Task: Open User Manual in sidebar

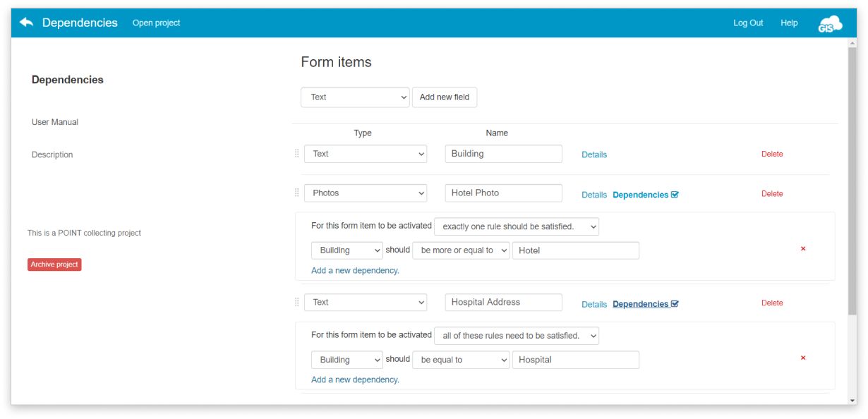Action: tap(55, 122)
